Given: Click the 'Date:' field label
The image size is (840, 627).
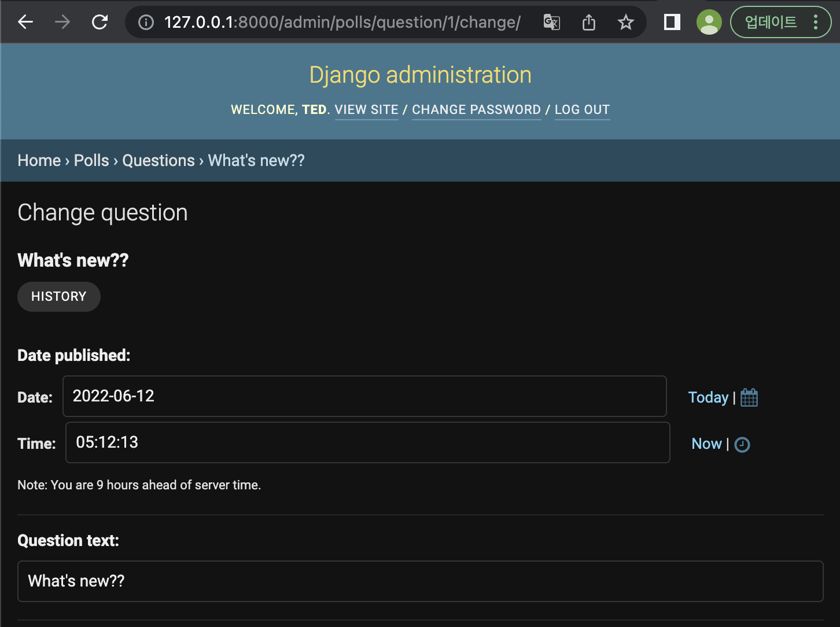Looking at the screenshot, I should point(35,397).
